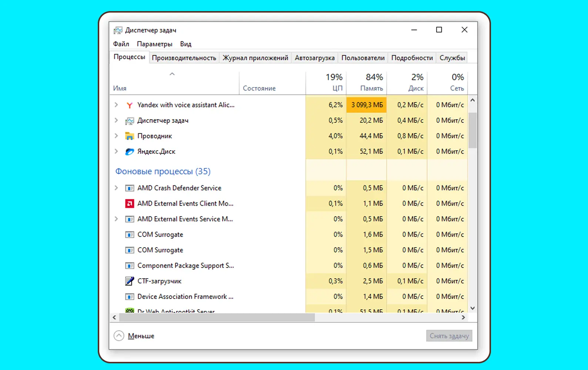Open the Параметры menu
Image resolution: width=588 pixels, height=370 pixels.
[x=154, y=44]
